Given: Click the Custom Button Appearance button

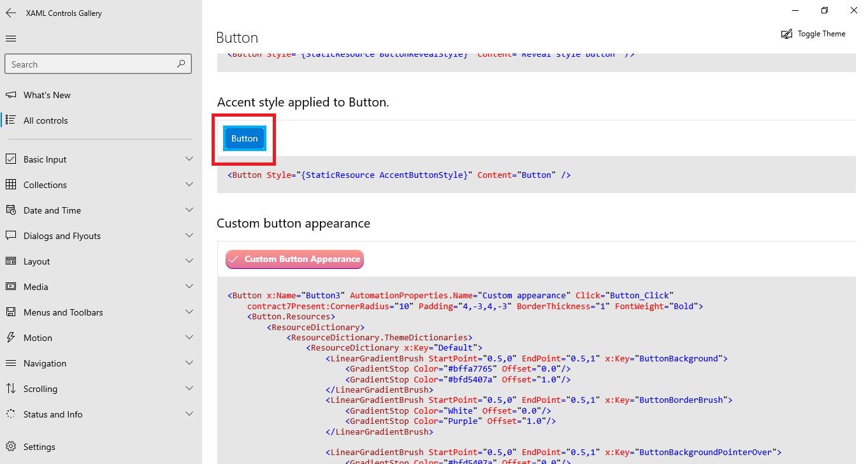Looking at the screenshot, I should click(294, 259).
